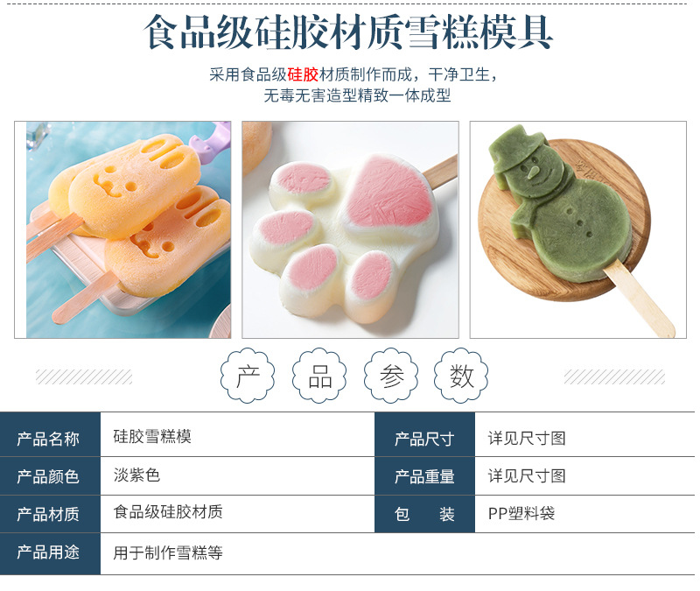Click the 品 flower badge icon

(x=319, y=376)
